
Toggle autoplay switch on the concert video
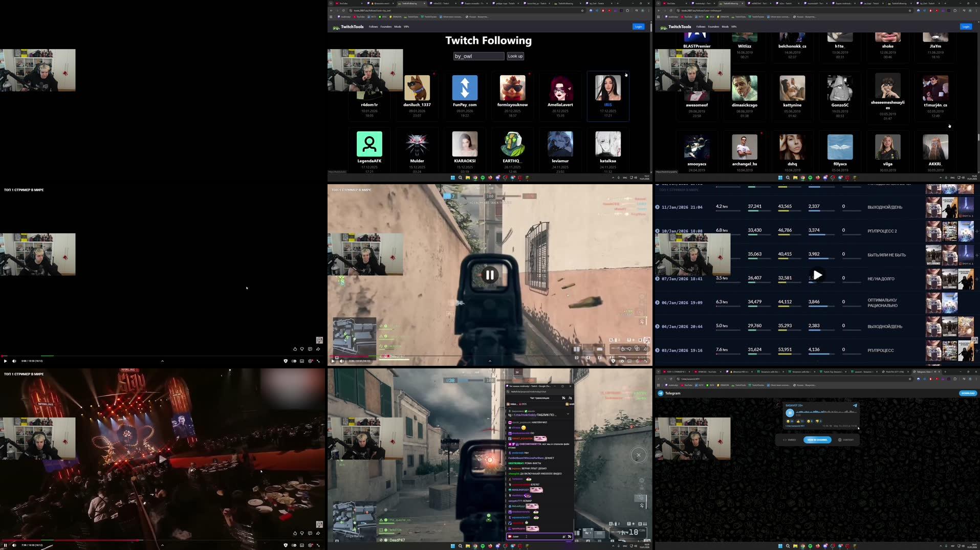coord(294,545)
